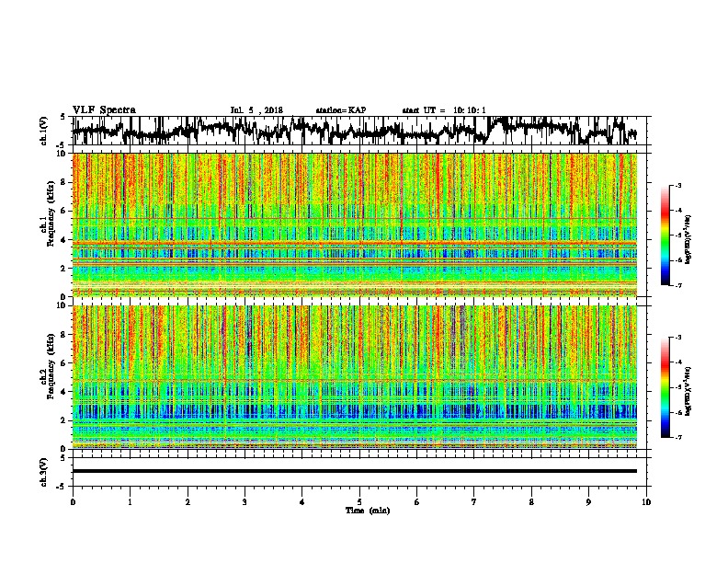Click the time axis tick label "2"
Viewport: 728px width, 563px height.
[188, 502]
